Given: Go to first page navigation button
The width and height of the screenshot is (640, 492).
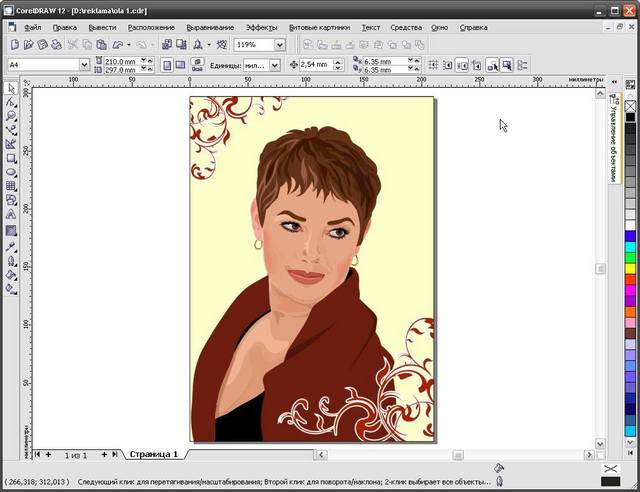Looking at the screenshot, I should click(x=38, y=454).
